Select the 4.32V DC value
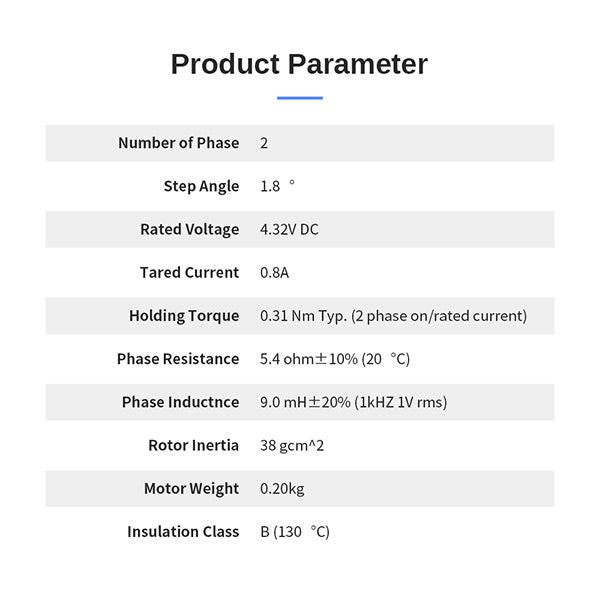 (289, 229)
